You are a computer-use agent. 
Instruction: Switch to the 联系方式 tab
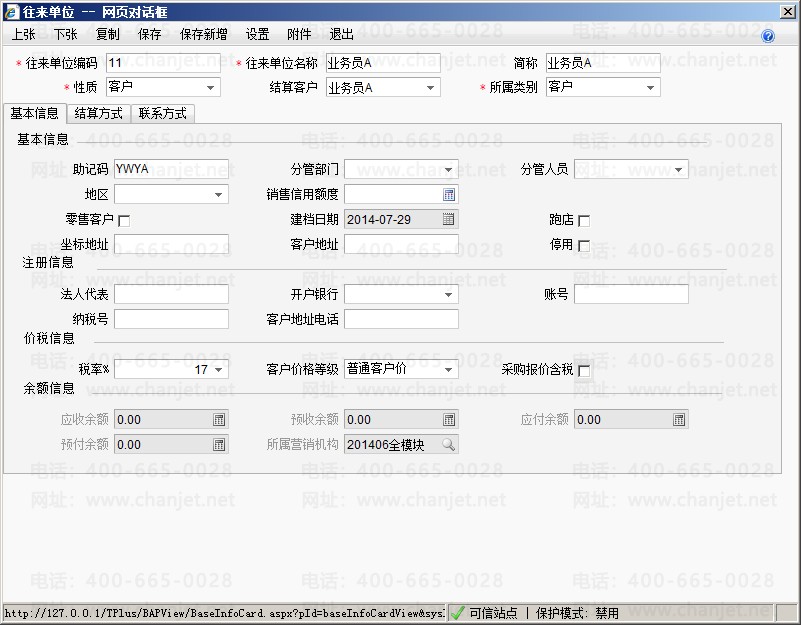(162, 113)
